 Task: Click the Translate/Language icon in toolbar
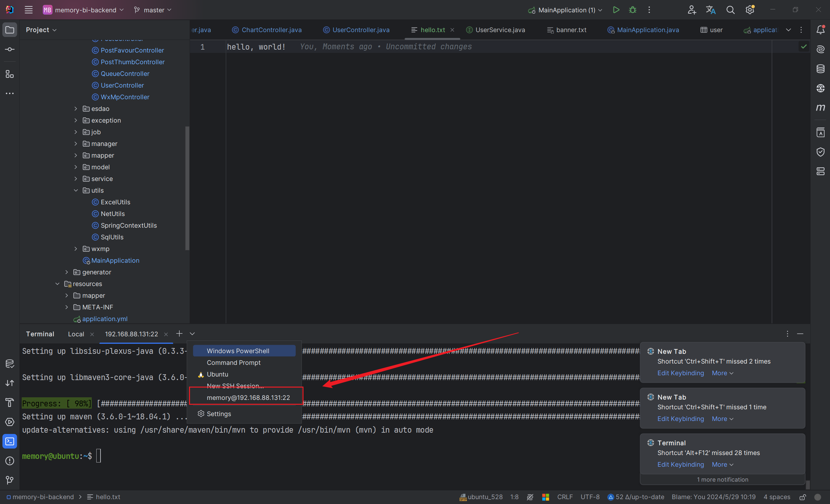pyautogui.click(x=711, y=10)
